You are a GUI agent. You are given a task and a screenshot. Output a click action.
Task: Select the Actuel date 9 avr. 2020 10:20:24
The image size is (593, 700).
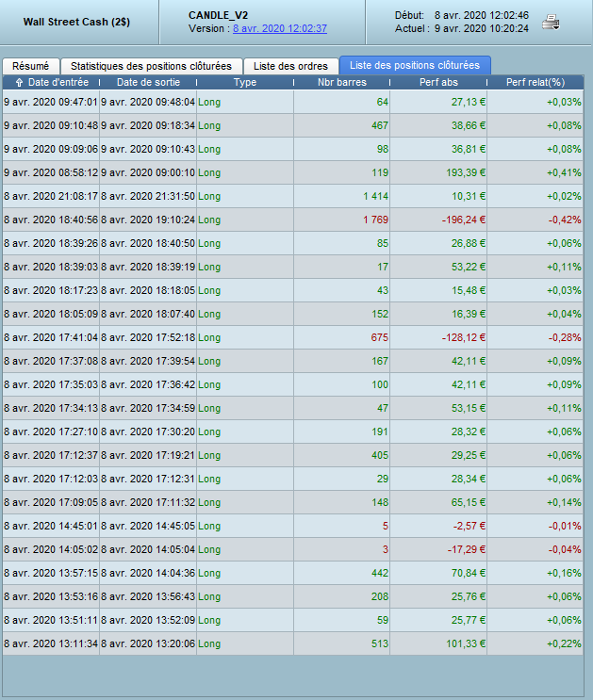pyautogui.click(x=482, y=28)
